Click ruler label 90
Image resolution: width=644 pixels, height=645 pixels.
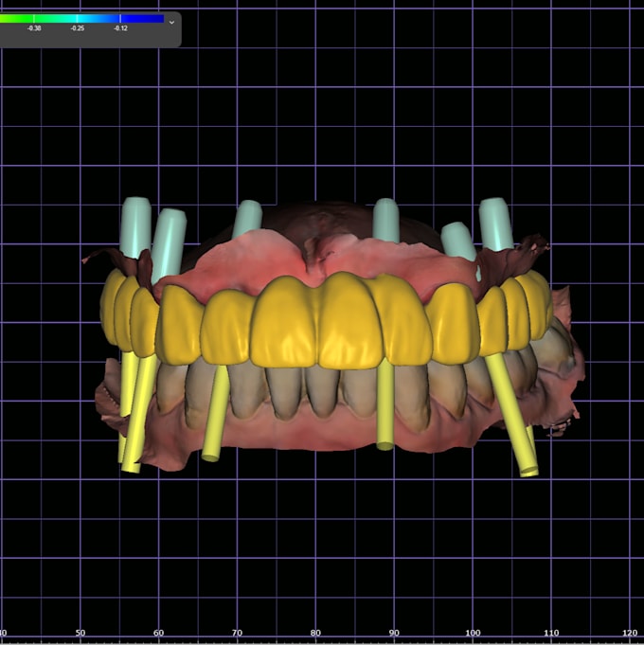(394, 633)
